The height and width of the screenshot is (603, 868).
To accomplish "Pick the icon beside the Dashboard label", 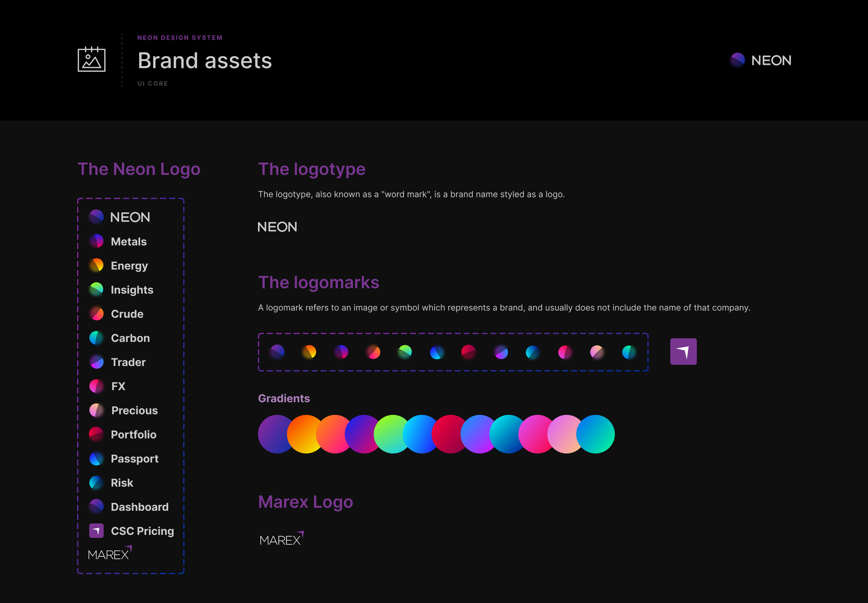I will [96, 507].
